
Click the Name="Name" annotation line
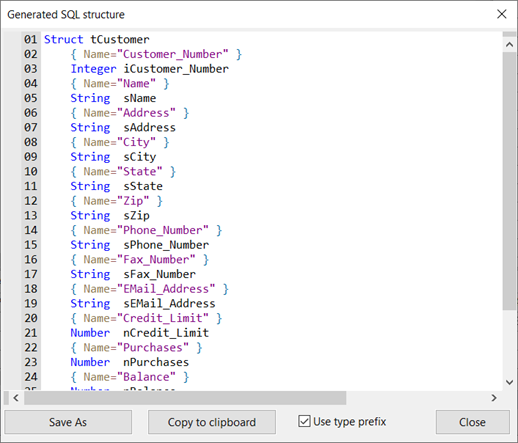pyautogui.click(x=120, y=83)
